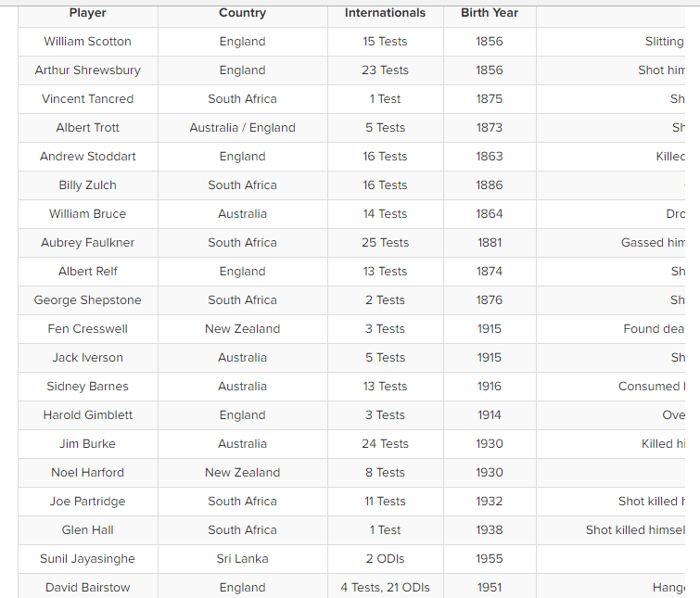Click the Internationals column header

[x=385, y=13]
